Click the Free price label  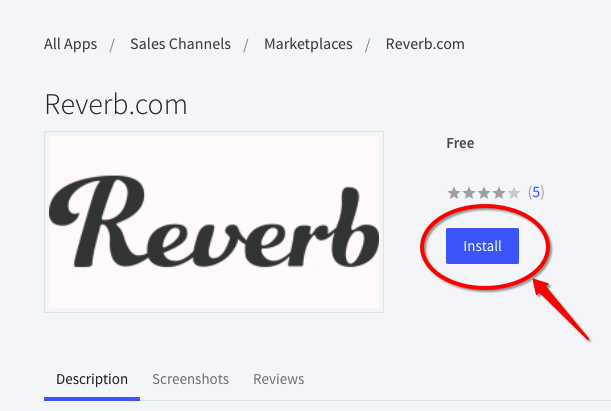pyautogui.click(x=460, y=143)
